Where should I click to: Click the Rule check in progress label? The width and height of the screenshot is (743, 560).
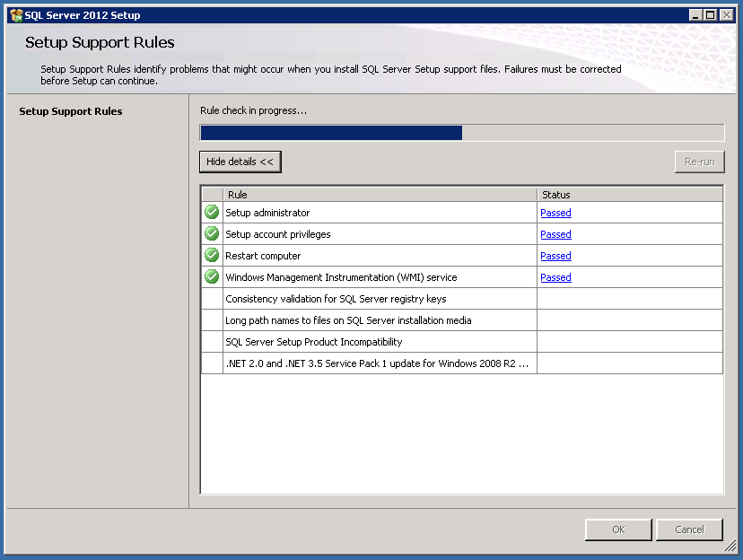tap(254, 110)
